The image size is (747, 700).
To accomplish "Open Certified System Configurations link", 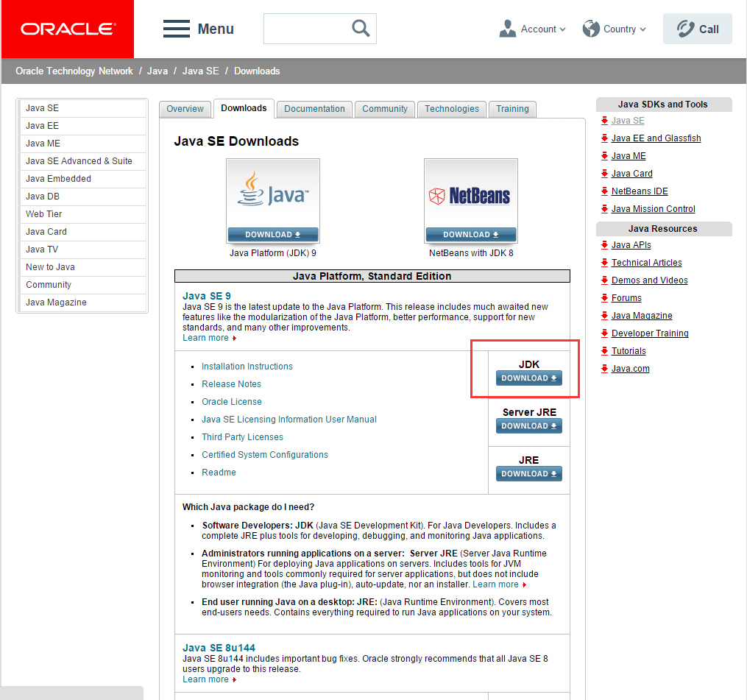I will click(x=264, y=455).
